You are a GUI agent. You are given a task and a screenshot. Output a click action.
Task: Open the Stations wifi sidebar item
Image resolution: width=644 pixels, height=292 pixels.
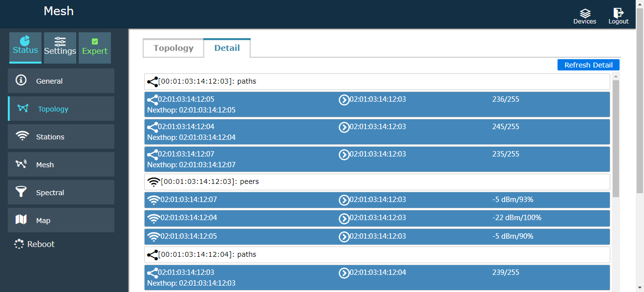click(61, 136)
